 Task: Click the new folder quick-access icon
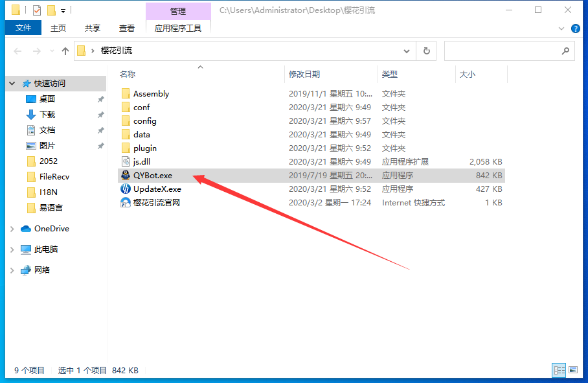click(x=51, y=10)
